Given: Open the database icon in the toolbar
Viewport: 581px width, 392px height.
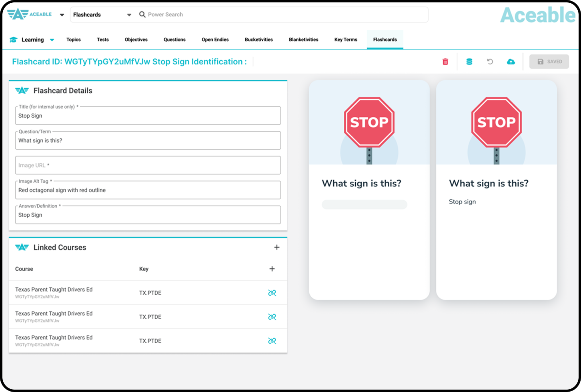Looking at the screenshot, I should coord(469,62).
